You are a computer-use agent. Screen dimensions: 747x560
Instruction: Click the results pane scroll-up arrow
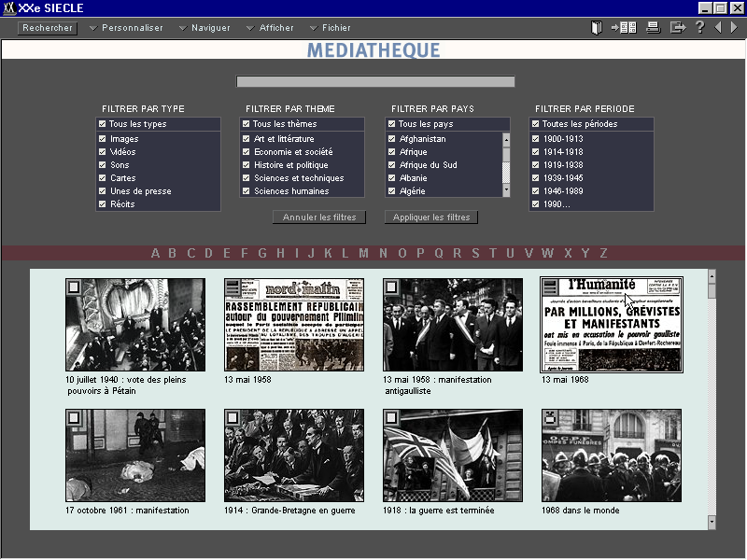click(x=712, y=276)
